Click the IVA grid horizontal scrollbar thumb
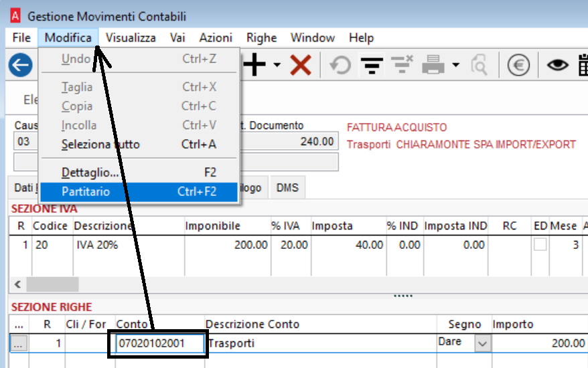This screenshot has height=368, width=588. point(52,284)
